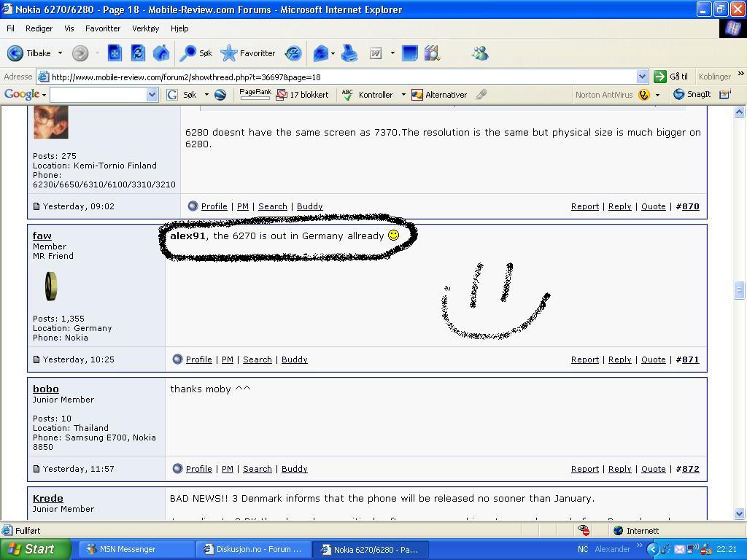Click Reply on post #870

pyautogui.click(x=620, y=206)
